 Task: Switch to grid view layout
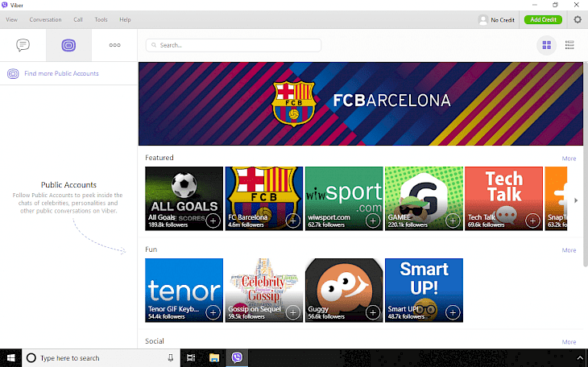point(547,45)
